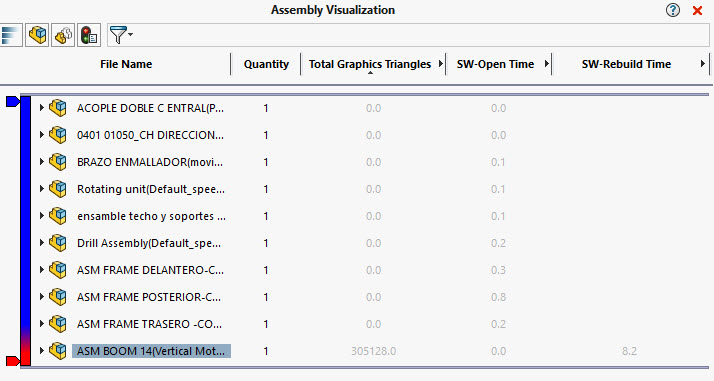Click the Drill Assembly component icon
Screen dimensions: 714x381
58,243
